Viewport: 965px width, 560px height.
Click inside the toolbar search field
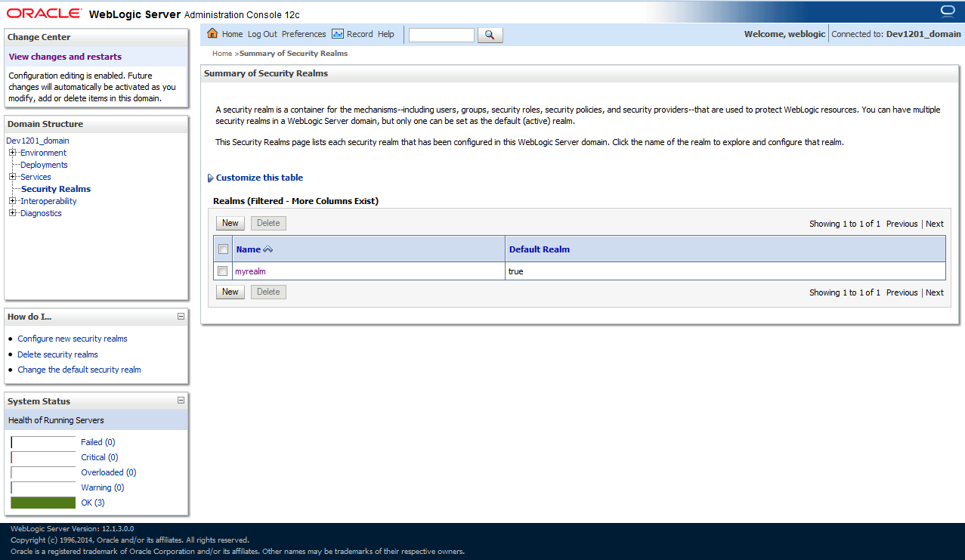point(441,35)
